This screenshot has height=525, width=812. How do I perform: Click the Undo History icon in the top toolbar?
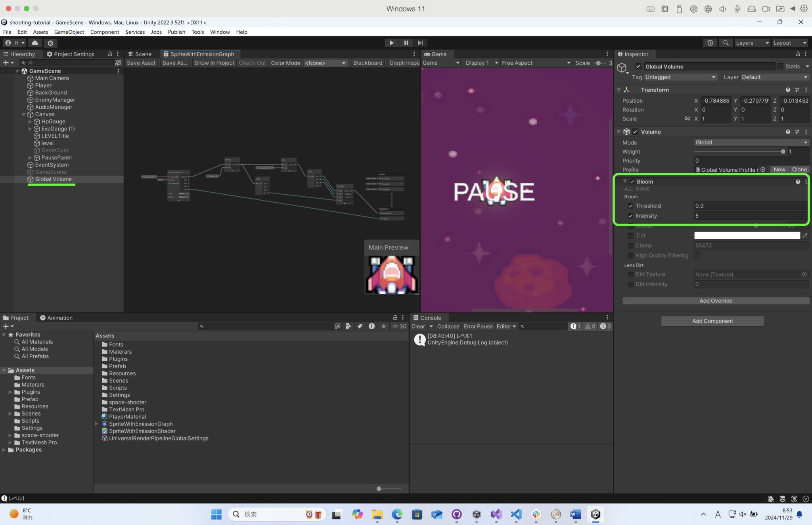tap(710, 43)
